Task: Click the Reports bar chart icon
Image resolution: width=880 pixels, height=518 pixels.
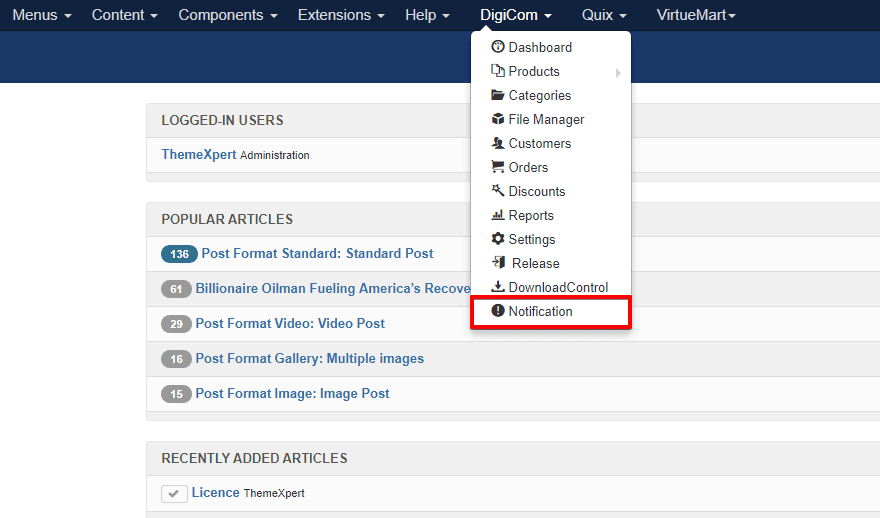Action: tap(498, 215)
